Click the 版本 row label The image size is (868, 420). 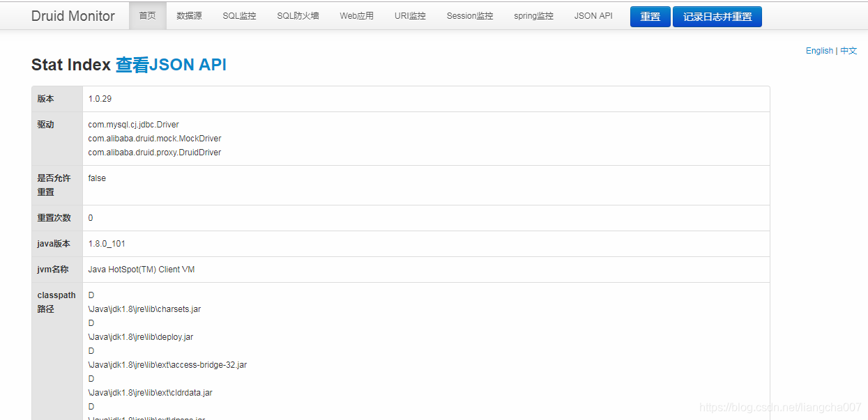click(x=45, y=99)
